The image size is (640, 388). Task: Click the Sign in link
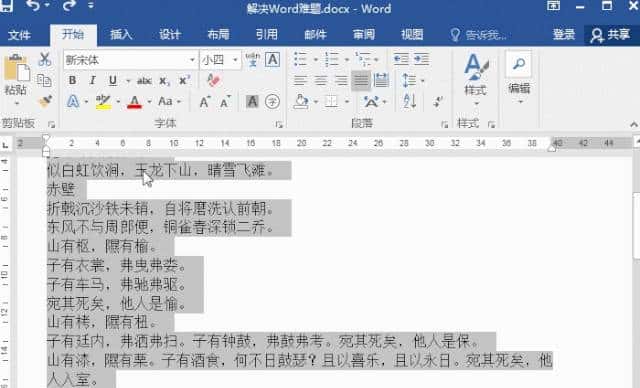tap(564, 35)
